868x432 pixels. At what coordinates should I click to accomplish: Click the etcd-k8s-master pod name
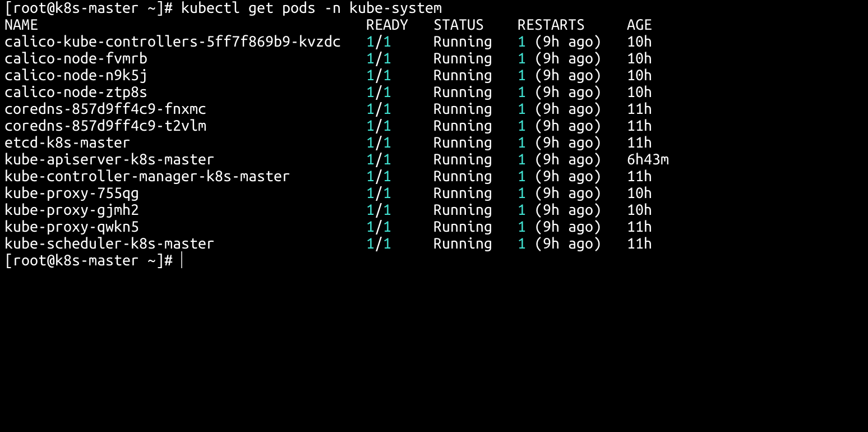tap(67, 143)
